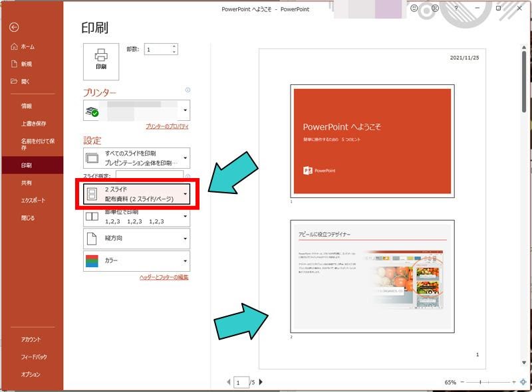Open the 2 スライド handout layout dropdown
The width and height of the screenshot is (532, 392).
click(x=136, y=194)
